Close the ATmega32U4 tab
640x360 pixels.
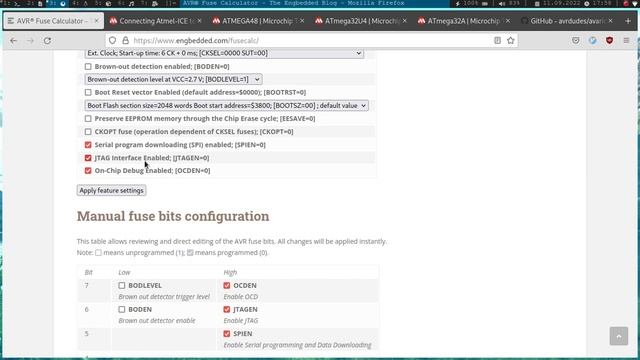(404, 21)
